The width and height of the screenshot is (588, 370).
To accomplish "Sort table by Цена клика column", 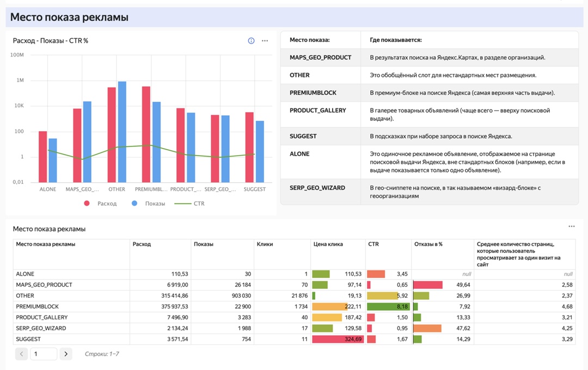I will 328,244.
